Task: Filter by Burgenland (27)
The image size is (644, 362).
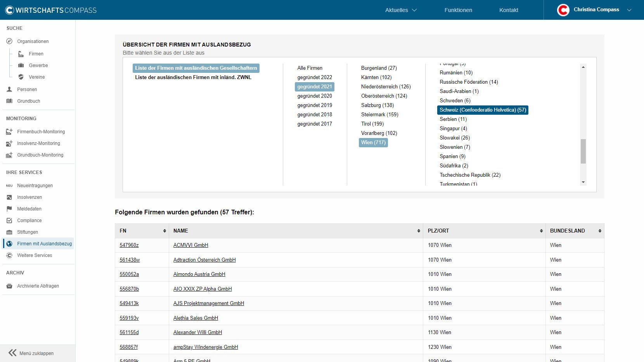Action: [x=379, y=68]
